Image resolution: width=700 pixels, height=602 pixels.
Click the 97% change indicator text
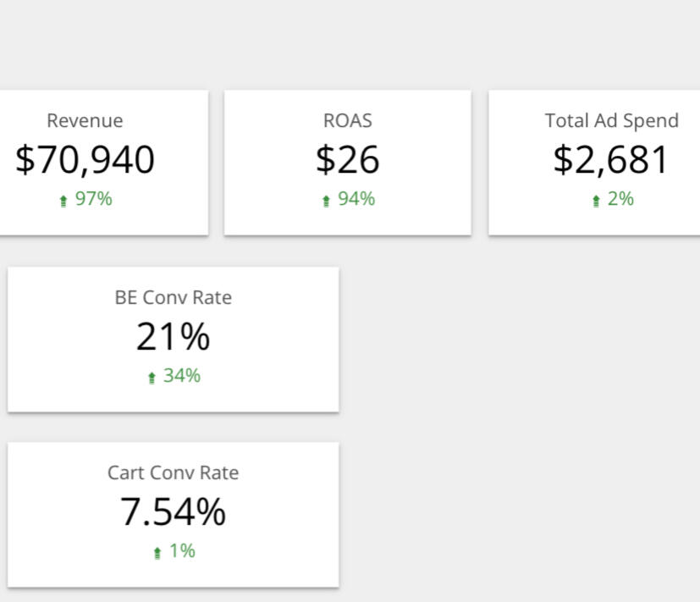coord(93,199)
